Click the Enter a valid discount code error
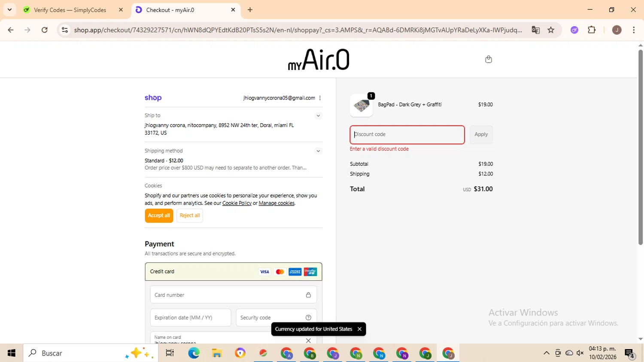The width and height of the screenshot is (644, 362). pyautogui.click(x=379, y=149)
